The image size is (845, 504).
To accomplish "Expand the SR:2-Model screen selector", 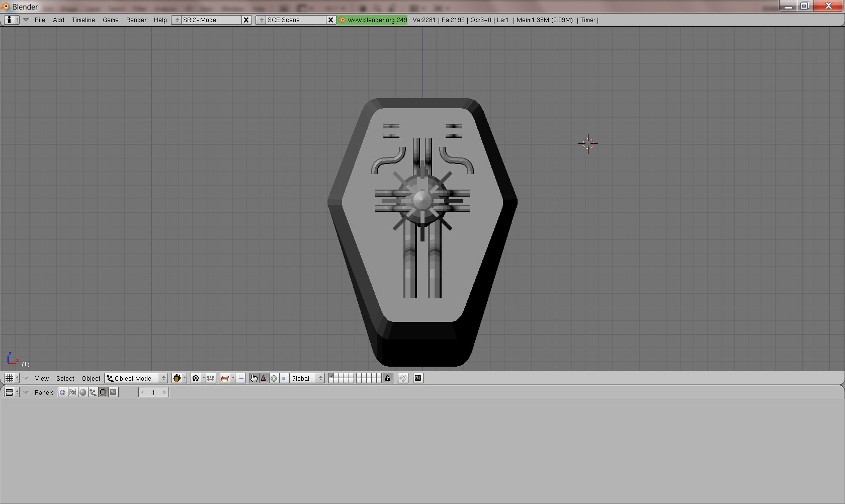I will [x=177, y=20].
